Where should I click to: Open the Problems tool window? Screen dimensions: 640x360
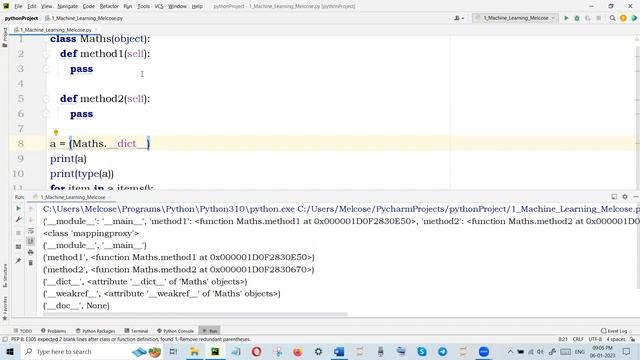pyautogui.click(x=53, y=331)
